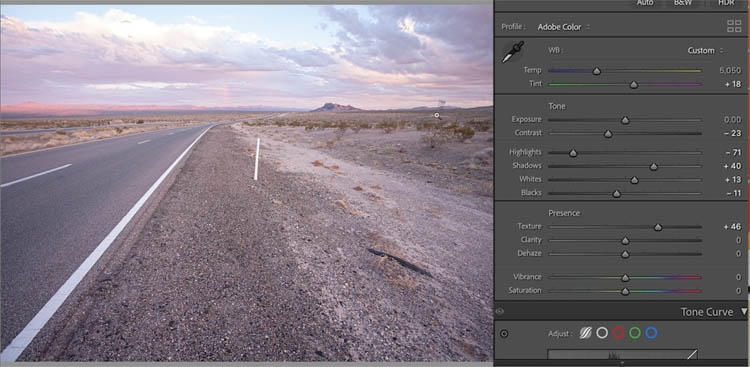Viewport: 750px width, 367px height.
Task: Click the Texture slider handle
Action: pyautogui.click(x=658, y=227)
